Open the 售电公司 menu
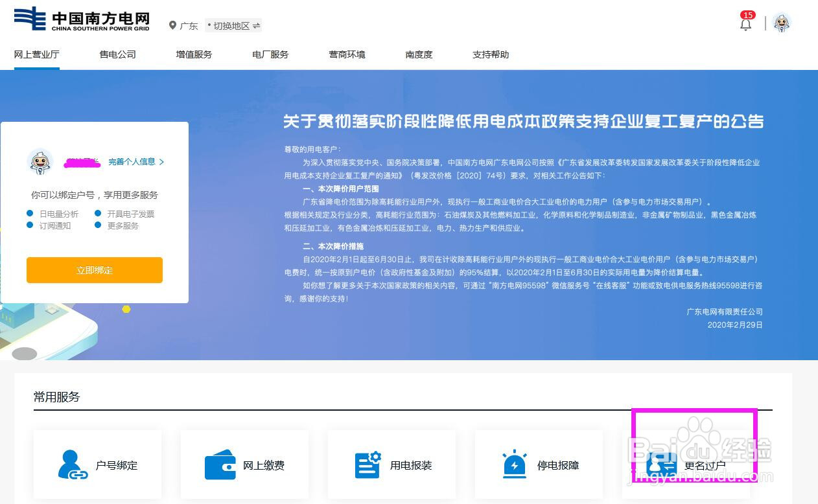Screen dimensions: 818x504 click(117, 54)
